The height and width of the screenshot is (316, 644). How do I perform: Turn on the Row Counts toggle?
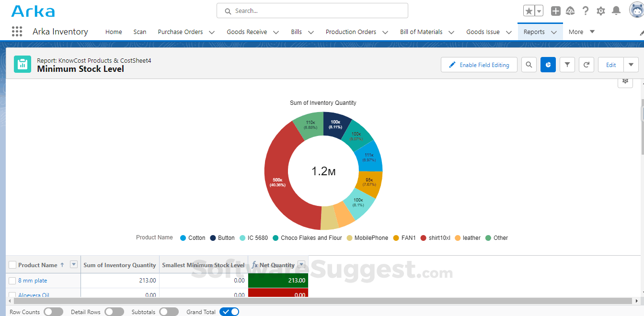pos(53,312)
